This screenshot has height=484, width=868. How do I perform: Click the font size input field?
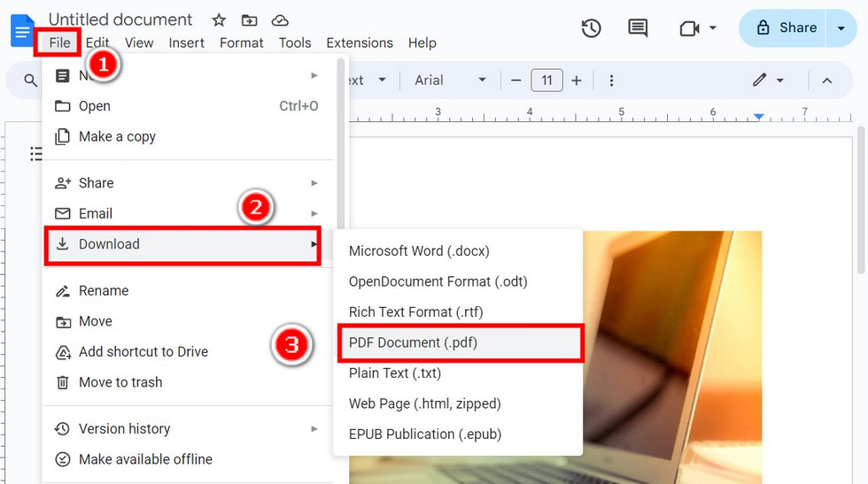[546, 81]
